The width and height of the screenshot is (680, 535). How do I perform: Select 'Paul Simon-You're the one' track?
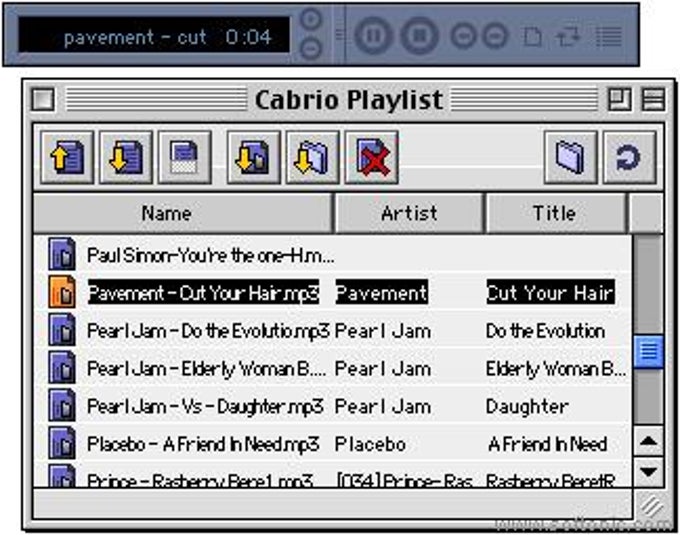click(x=211, y=255)
